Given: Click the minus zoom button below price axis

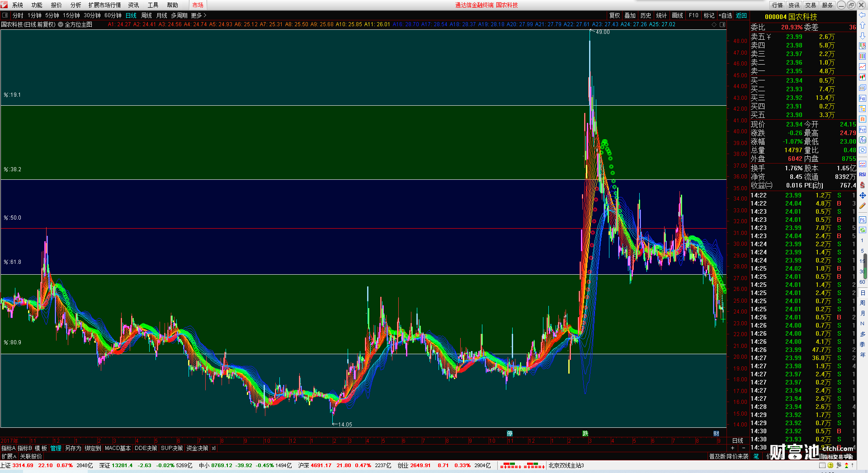Looking at the screenshot, I should pos(744,448).
